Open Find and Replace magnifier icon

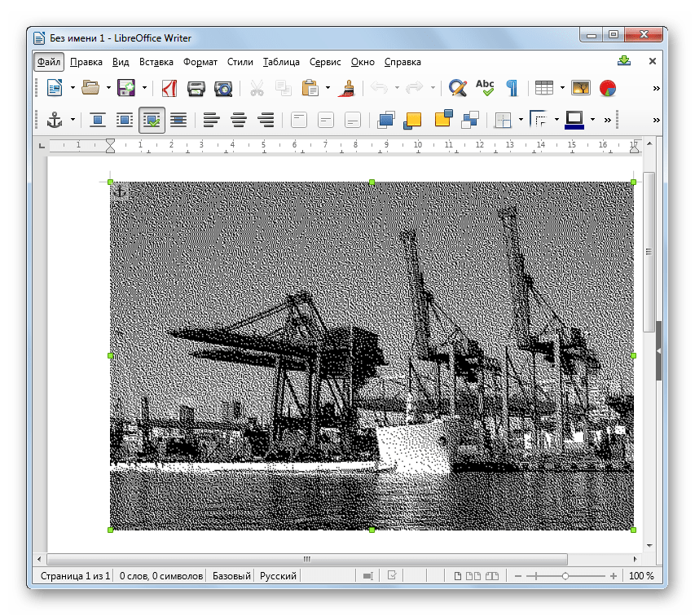(458, 88)
